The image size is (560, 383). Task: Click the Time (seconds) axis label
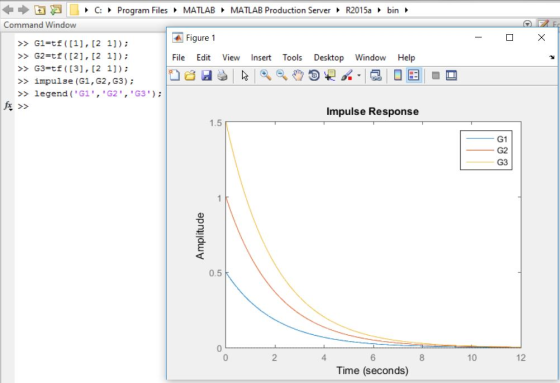click(x=372, y=370)
